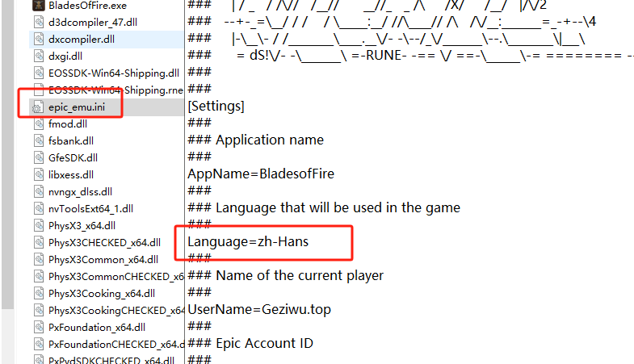
Task: Select EOSSDK-Win64-Shipping.dll file
Action: click(x=114, y=73)
